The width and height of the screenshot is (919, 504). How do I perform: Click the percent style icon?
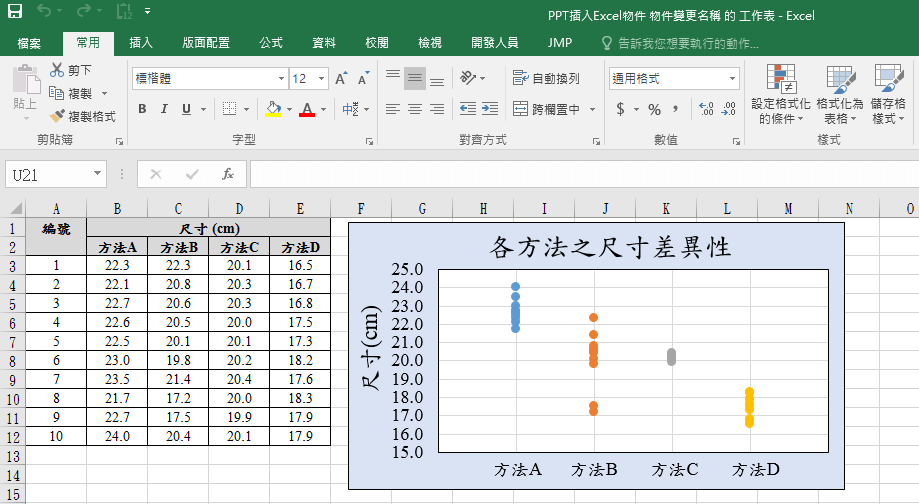click(654, 109)
